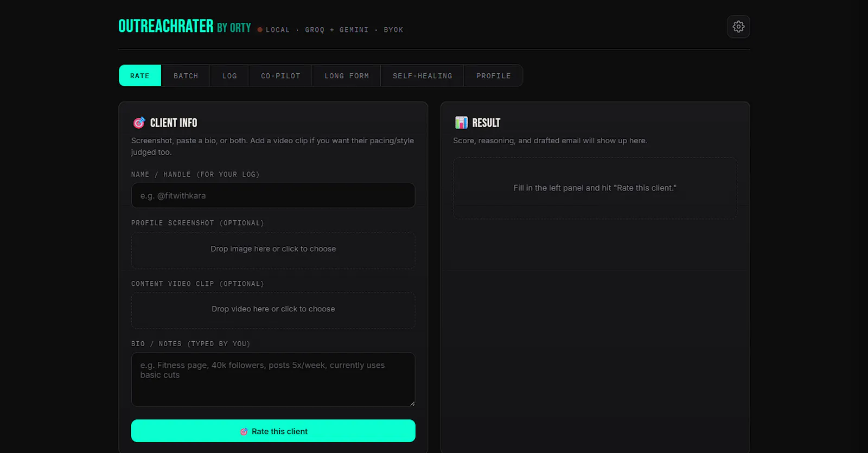
Task: Go to the Co-Pilot tab
Action: [280, 75]
